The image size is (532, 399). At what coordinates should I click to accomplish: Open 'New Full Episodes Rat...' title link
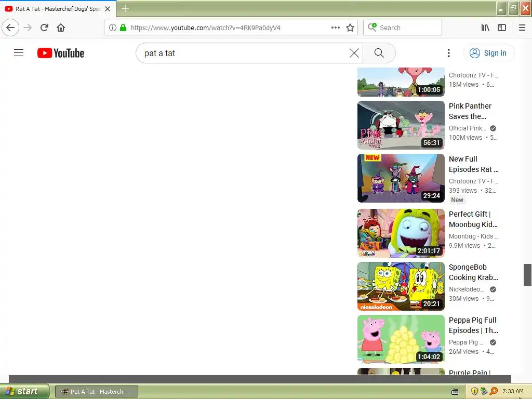coord(474,164)
